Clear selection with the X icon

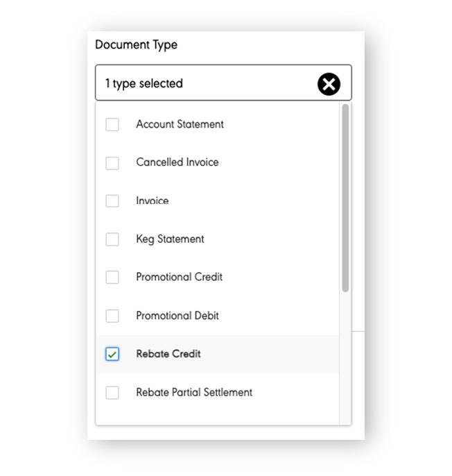pos(329,84)
